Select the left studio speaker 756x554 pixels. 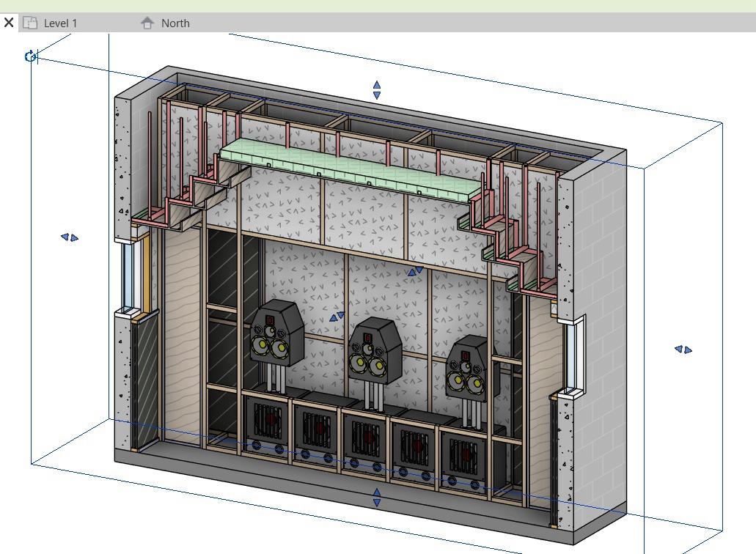[276, 333]
